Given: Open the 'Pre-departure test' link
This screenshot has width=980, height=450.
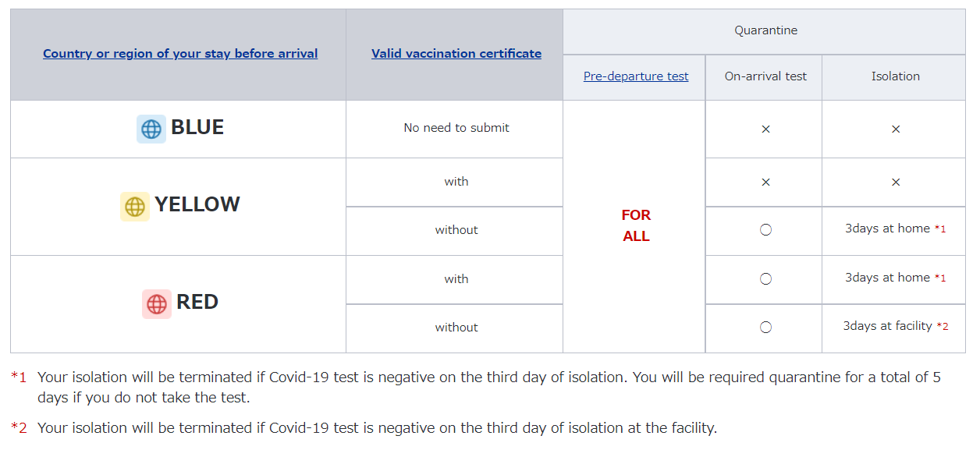Looking at the screenshot, I should (x=636, y=76).
